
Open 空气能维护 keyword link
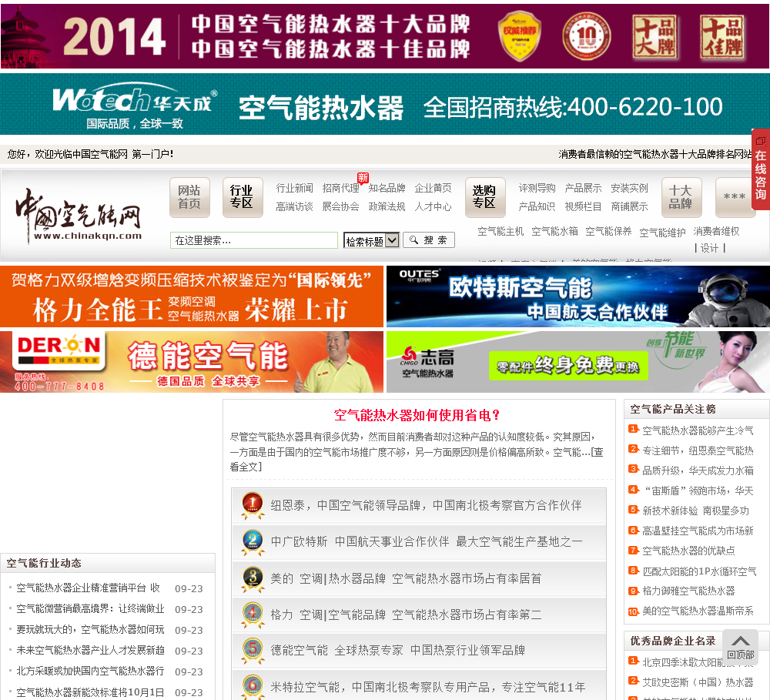point(662,233)
